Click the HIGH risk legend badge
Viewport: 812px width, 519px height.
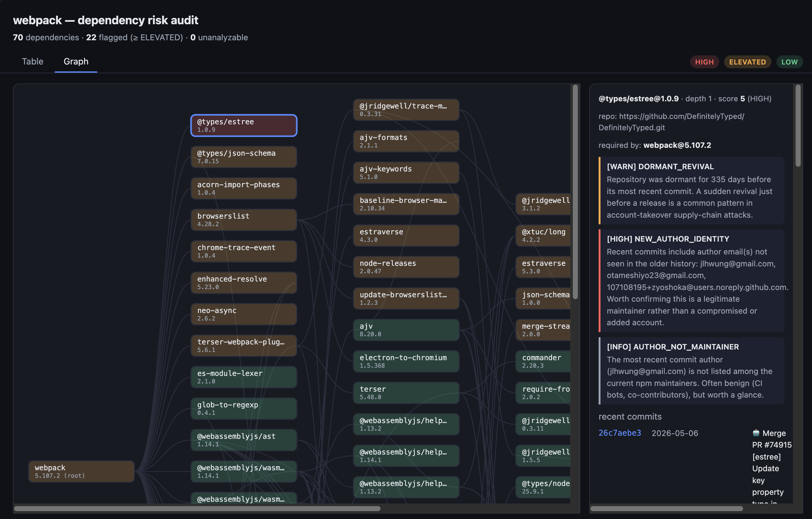click(704, 62)
